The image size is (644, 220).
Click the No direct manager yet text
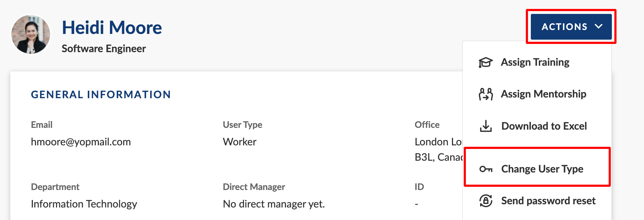click(273, 204)
